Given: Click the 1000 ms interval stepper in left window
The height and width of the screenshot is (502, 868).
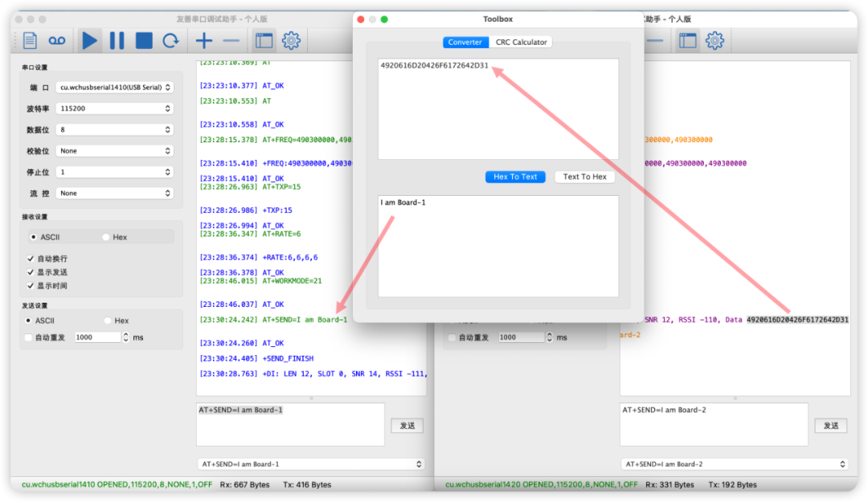Looking at the screenshot, I should (125, 337).
